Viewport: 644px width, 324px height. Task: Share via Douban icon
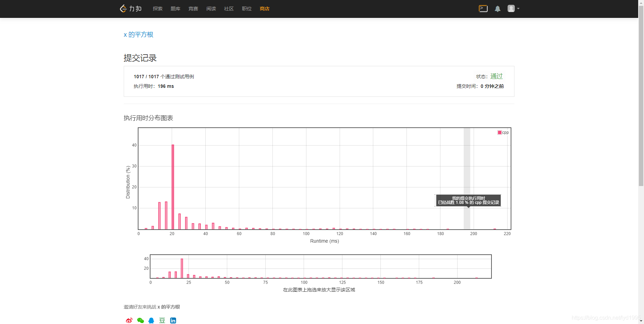pyautogui.click(x=162, y=320)
